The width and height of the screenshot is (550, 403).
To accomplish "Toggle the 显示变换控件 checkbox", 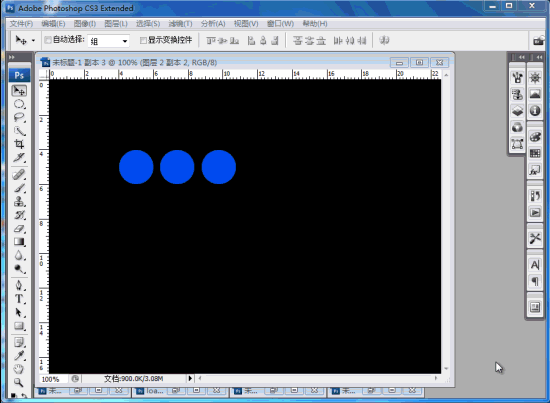I will pos(143,40).
